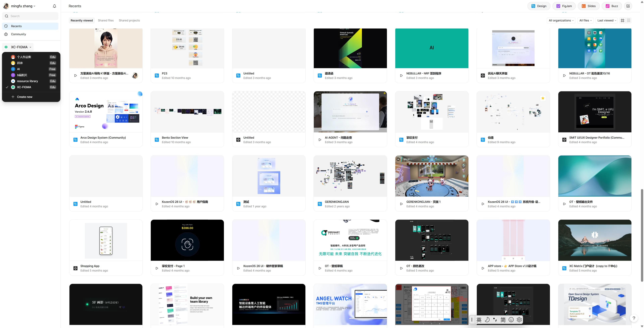Click play icon on NEBULLAR - NRF file
Image resolution: width=644 pixels, height=328 pixels.
[x=401, y=75]
